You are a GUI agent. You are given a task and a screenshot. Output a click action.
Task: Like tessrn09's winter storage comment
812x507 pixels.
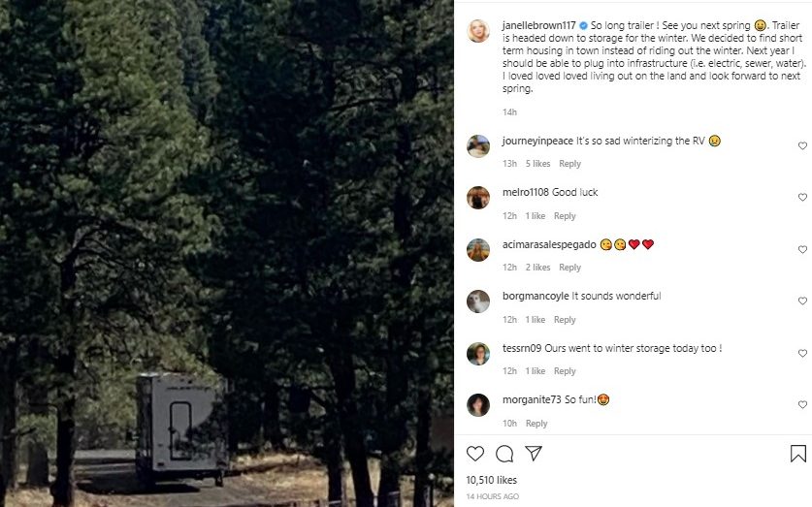[802, 353]
